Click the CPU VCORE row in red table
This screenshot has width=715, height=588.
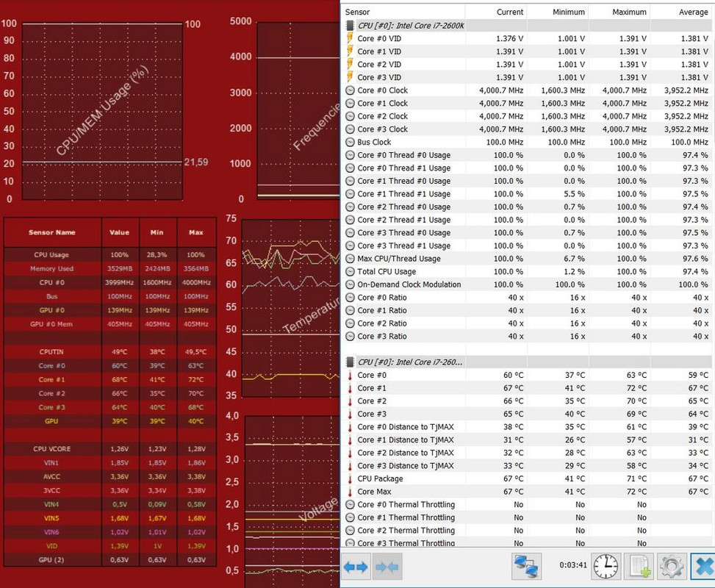(110, 449)
